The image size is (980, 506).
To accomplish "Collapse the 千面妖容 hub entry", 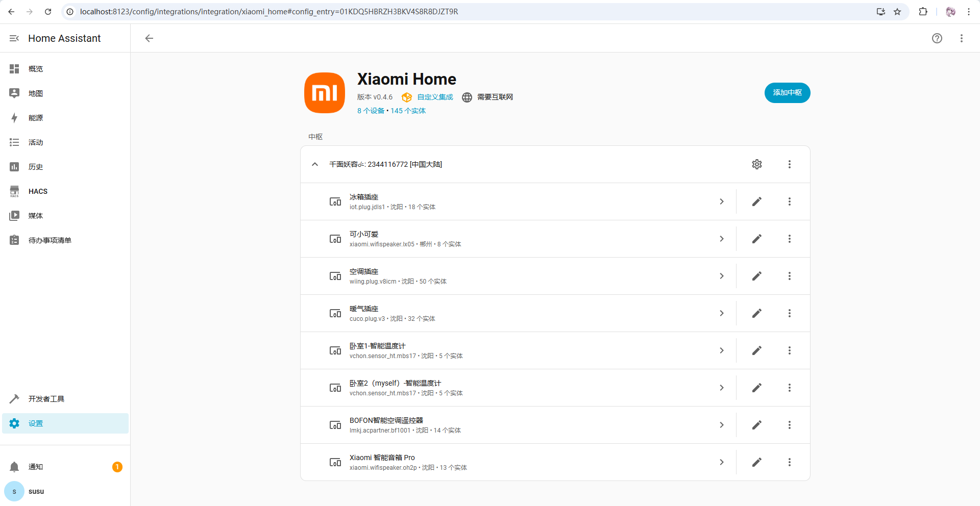I will point(315,164).
